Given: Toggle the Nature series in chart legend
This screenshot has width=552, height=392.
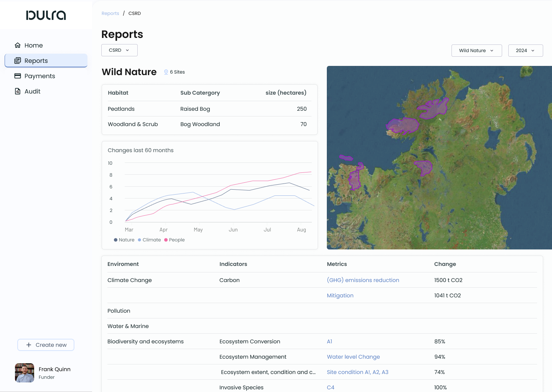Looking at the screenshot, I should (124, 240).
